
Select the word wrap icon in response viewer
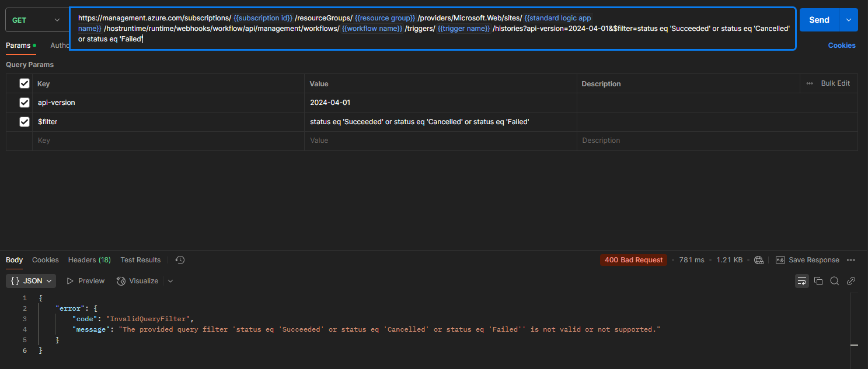(x=801, y=281)
